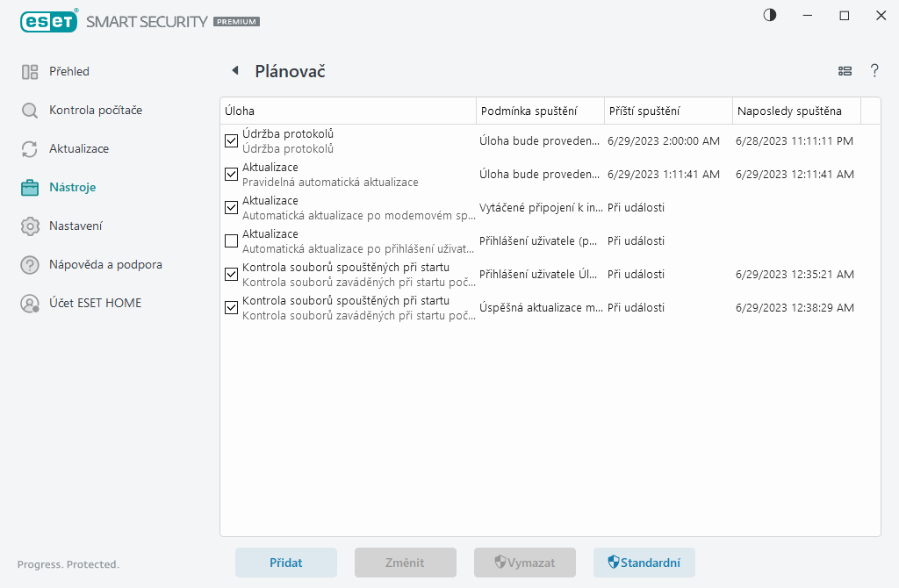The height and width of the screenshot is (588, 899).
Task: Go back using the arrow beside Plánovač
Action: [234, 71]
